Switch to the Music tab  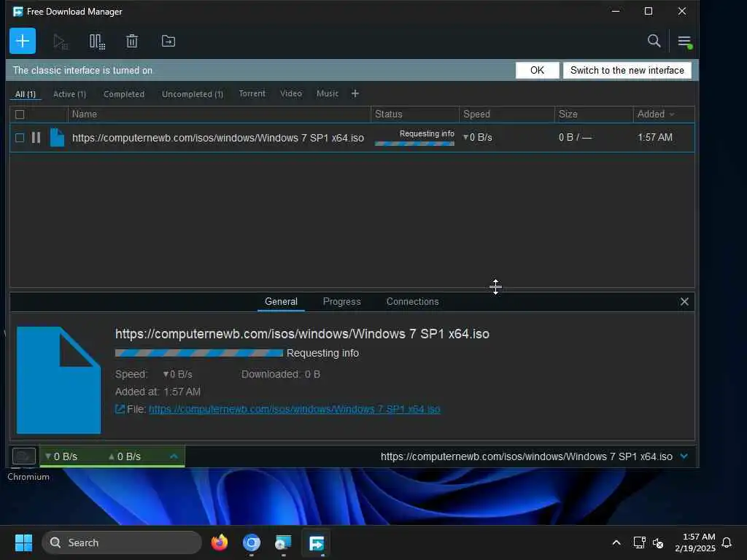point(328,94)
